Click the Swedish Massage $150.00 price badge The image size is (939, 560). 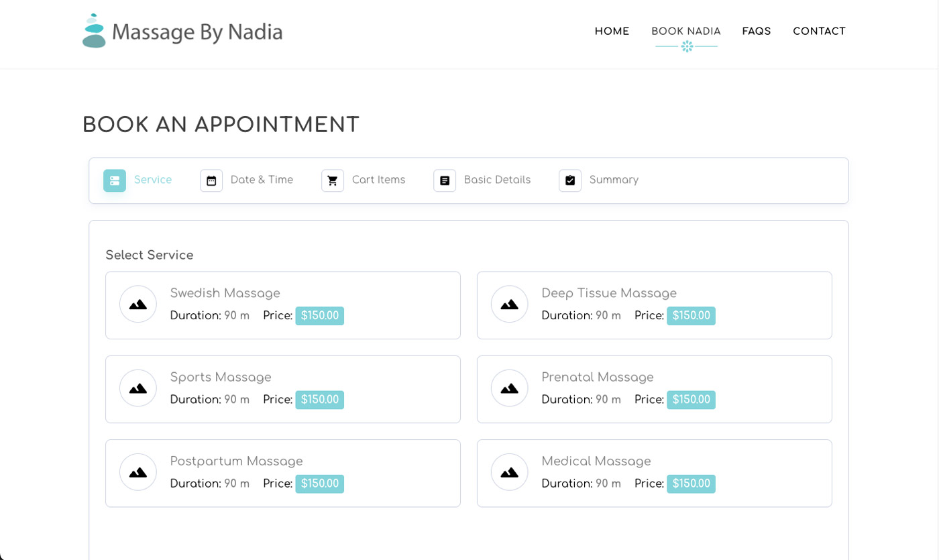click(x=319, y=316)
